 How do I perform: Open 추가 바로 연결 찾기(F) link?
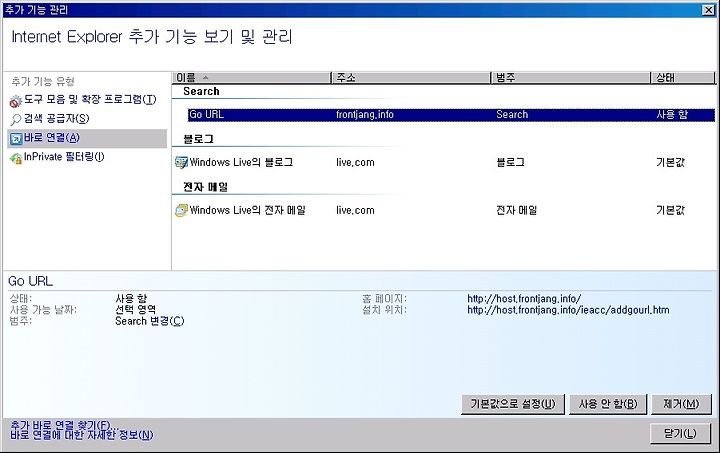(64, 425)
